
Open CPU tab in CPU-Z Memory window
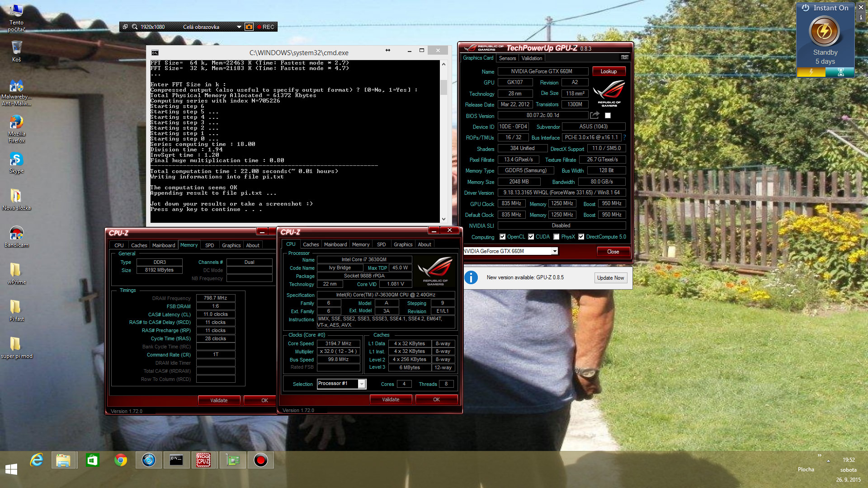click(x=119, y=245)
